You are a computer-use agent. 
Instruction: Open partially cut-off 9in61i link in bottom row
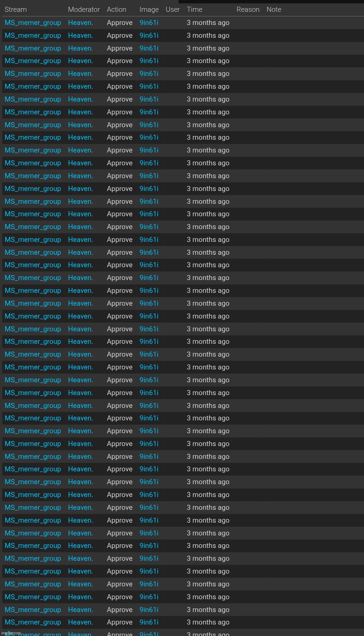pos(149,634)
